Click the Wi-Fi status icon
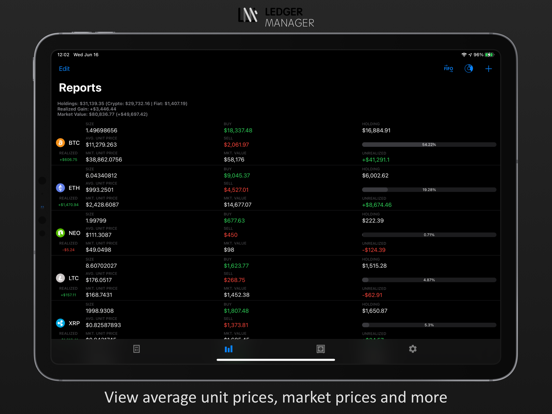Image resolution: width=552 pixels, height=414 pixels. [464, 55]
